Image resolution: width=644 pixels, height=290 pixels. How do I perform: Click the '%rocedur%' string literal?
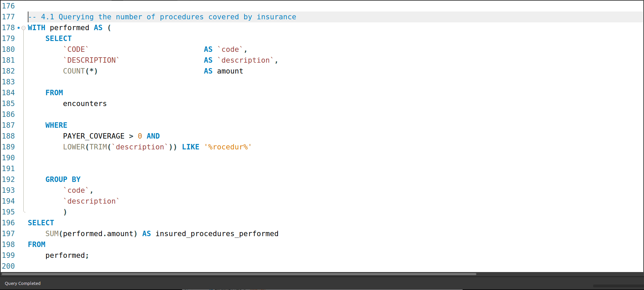point(228,147)
